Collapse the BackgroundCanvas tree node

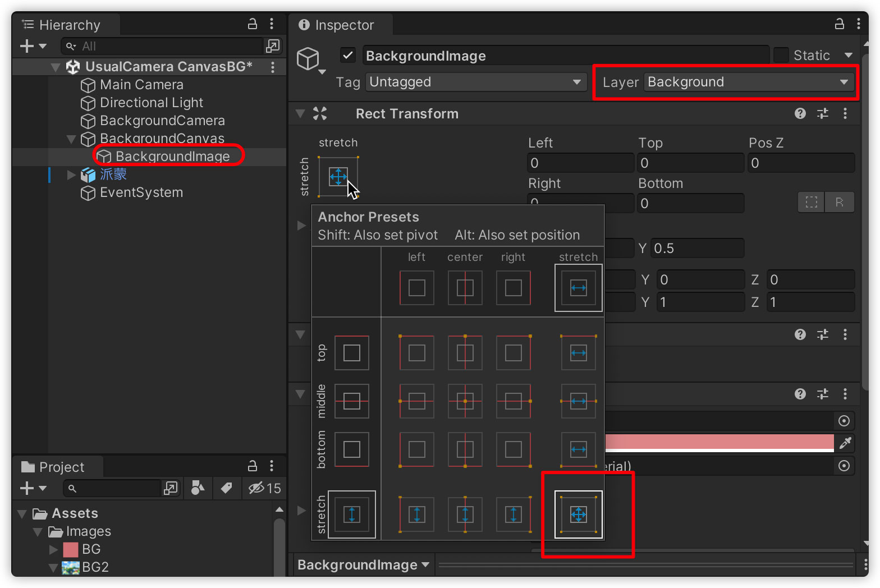pos(71,139)
